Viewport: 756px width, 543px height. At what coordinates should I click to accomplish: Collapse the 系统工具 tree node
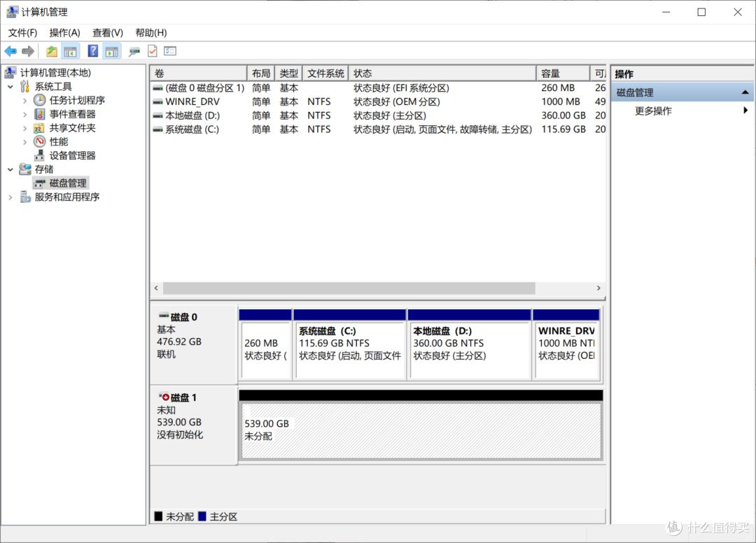(x=10, y=87)
